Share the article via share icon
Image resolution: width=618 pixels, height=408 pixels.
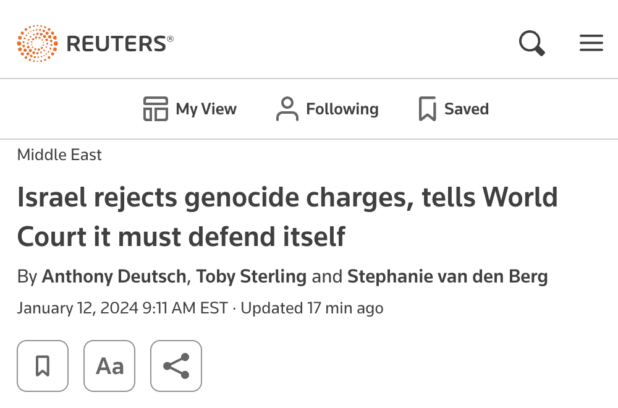click(176, 366)
